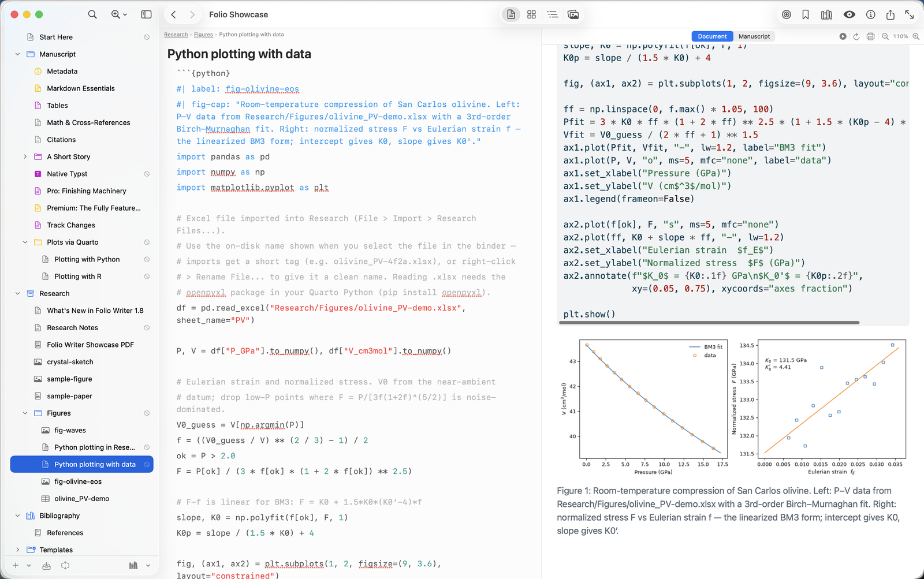Select the Track Changes document
This screenshot has height=579, width=924.
coord(71,225)
